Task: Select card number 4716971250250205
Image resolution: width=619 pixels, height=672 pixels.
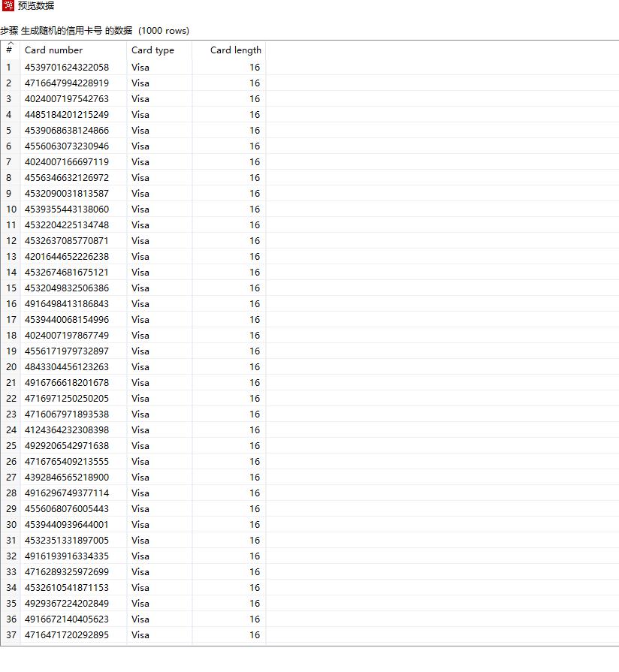Action: (x=67, y=399)
